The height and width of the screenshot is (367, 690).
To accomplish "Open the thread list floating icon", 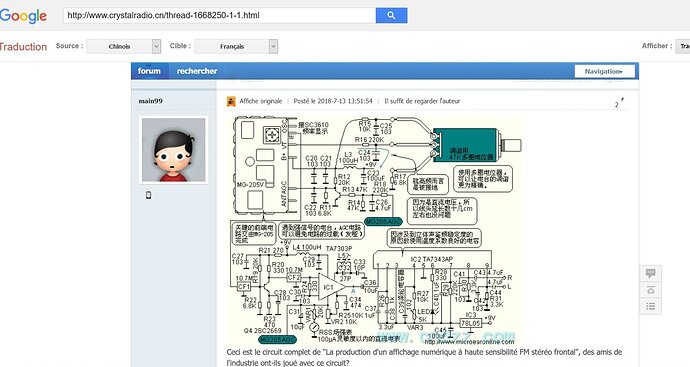I will [x=650, y=306].
